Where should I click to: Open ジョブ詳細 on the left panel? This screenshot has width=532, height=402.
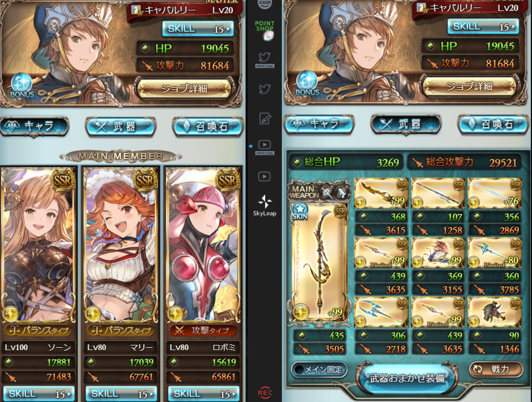click(184, 89)
